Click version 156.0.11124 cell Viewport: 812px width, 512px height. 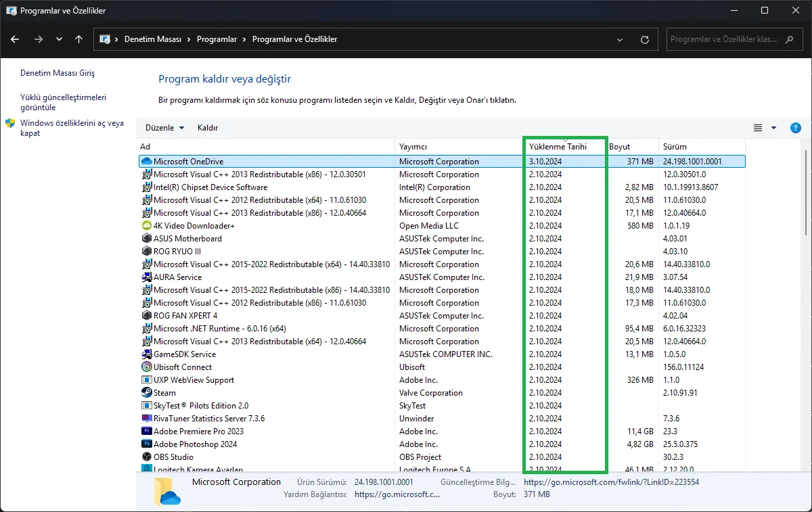tap(683, 367)
